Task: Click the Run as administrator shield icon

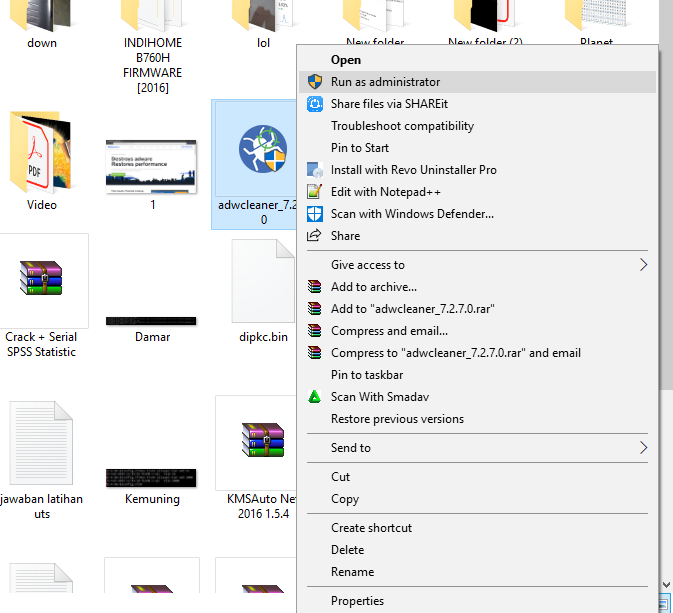Action: 315,82
